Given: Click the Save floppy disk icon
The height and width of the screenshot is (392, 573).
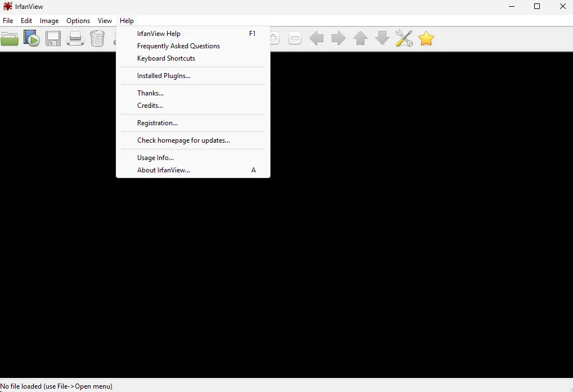Looking at the screenshot, I should [53, 39].
